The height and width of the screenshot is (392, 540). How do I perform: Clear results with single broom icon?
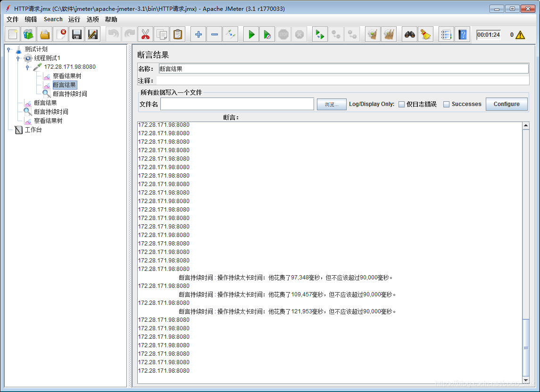click(x=373, y=34)
